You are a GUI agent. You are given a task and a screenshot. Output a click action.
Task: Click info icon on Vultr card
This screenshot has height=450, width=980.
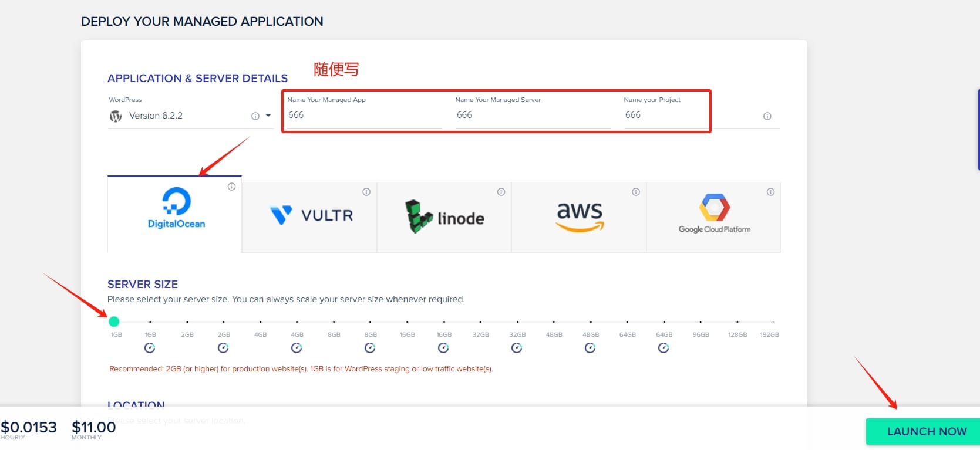click(366, 192)
